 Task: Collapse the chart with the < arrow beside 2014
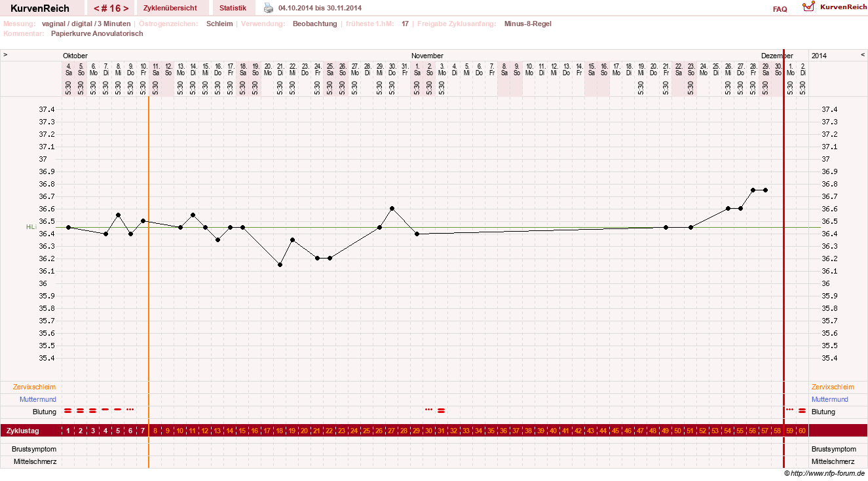[x=863, y=55]
